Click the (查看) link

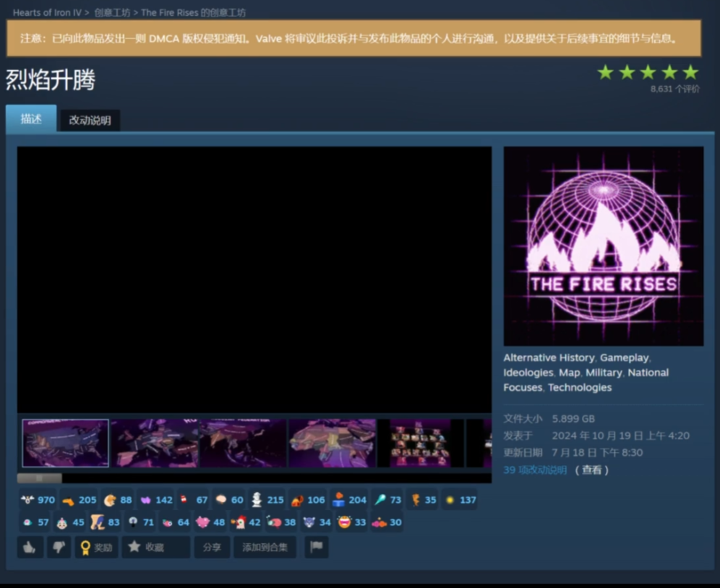592,470
